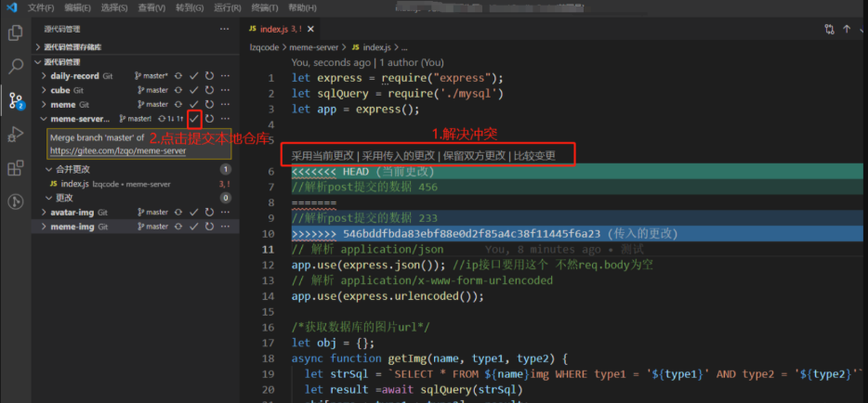Open the 文件(F) menu
Screen dimensions: 868x403
[x=41, y=7]
